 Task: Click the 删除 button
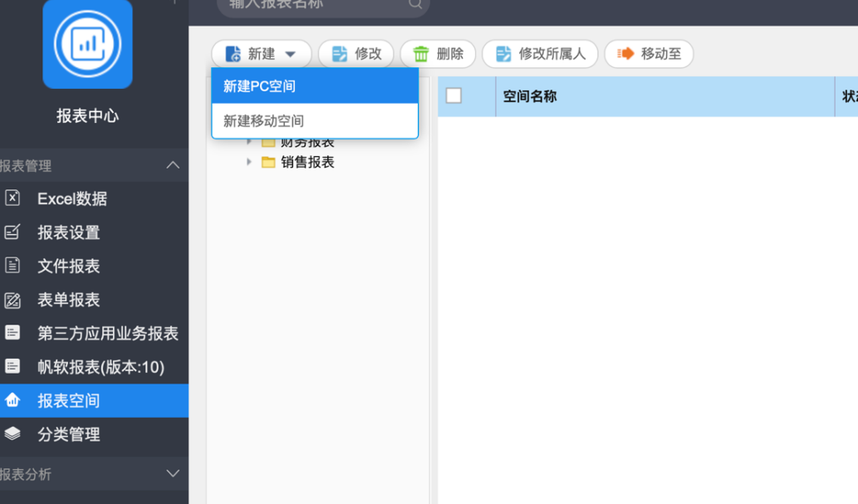click(x=438, y=54)
